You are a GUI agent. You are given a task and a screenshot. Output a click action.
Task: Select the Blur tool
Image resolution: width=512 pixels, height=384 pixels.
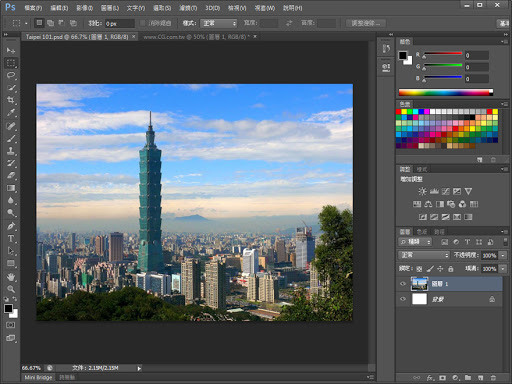point(11,200)
